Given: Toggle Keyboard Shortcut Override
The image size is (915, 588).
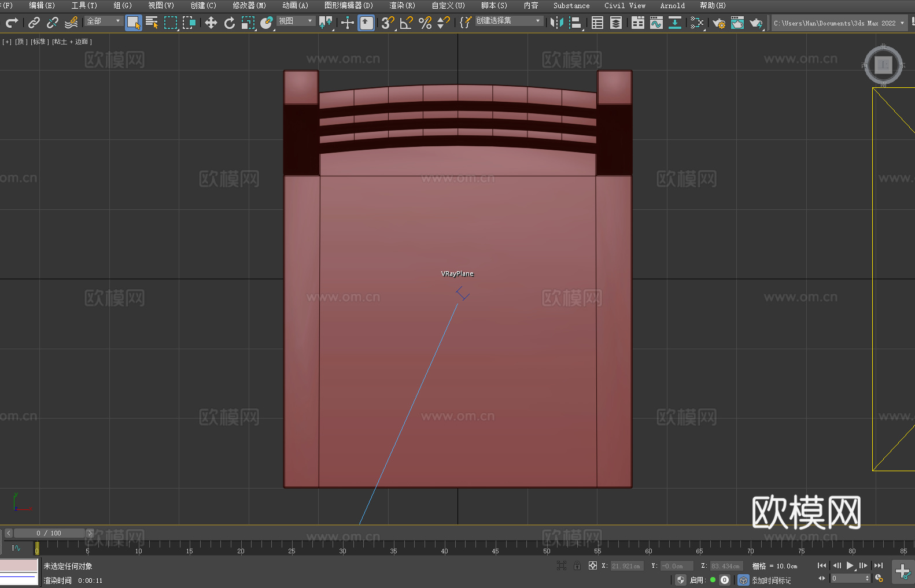Looking at the screenshot, I should (367, 23).
